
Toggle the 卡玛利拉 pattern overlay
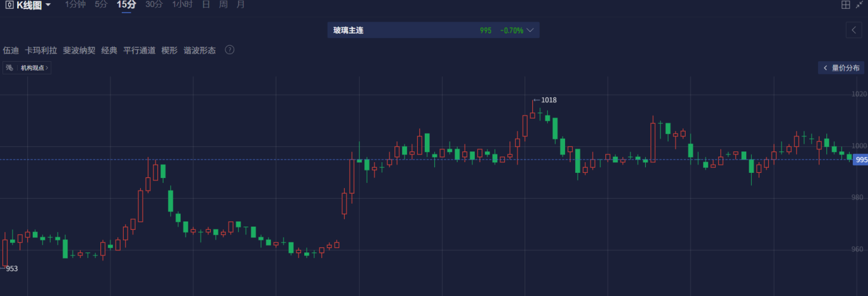pos(41,50)
